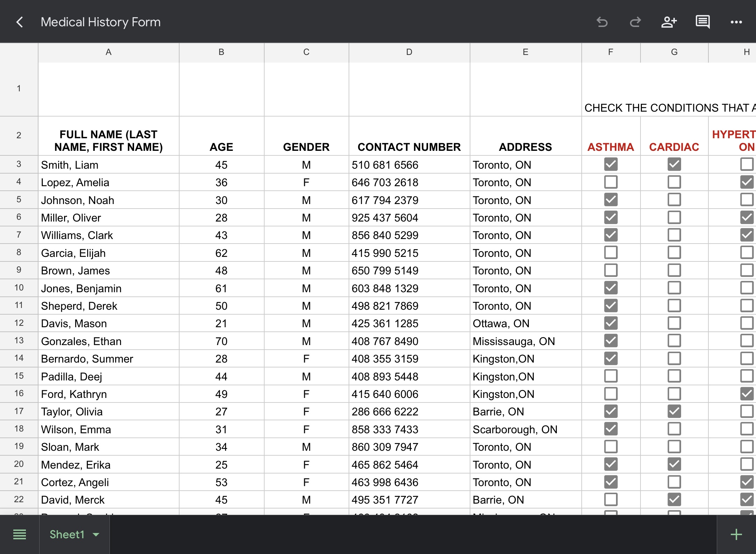The width and height of the screenshot is (756, 554).
Task: Check Asthma for Garcia, Elijah
Action: click(x=611, y=252)
